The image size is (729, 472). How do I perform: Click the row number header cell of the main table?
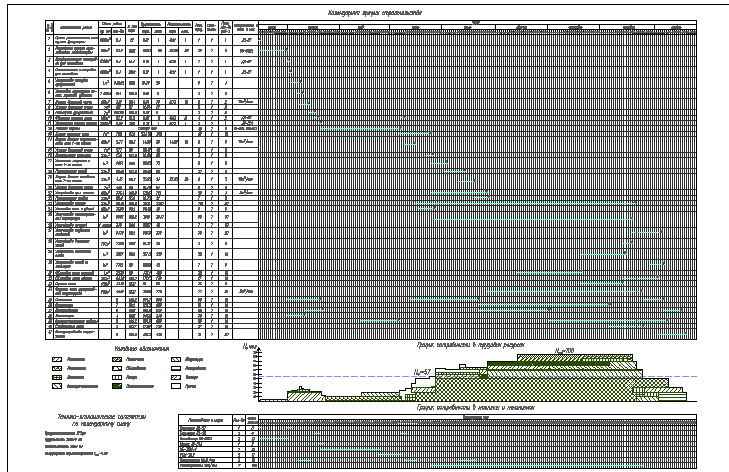click(x=50, y=26)
